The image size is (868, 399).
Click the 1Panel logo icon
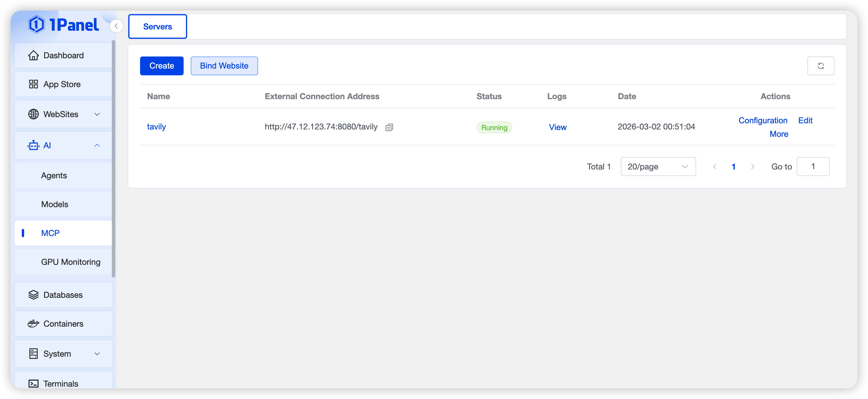pos(36,25)
